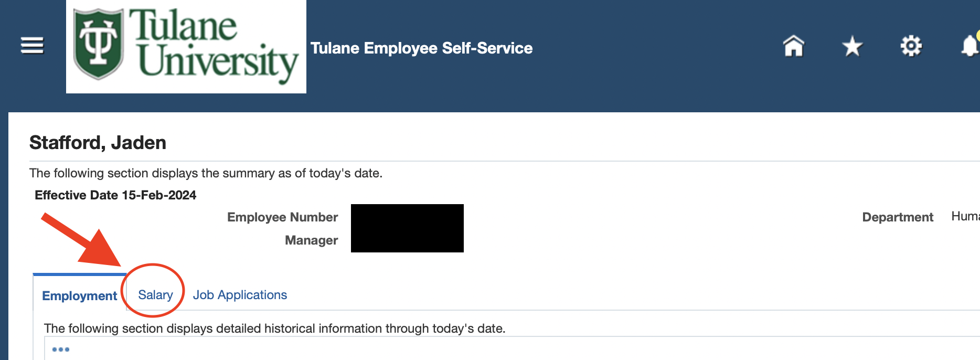Click the yellow notification badge
This screenshot has height=360, width=980.
pyautogui.click(x=978, y=35)
